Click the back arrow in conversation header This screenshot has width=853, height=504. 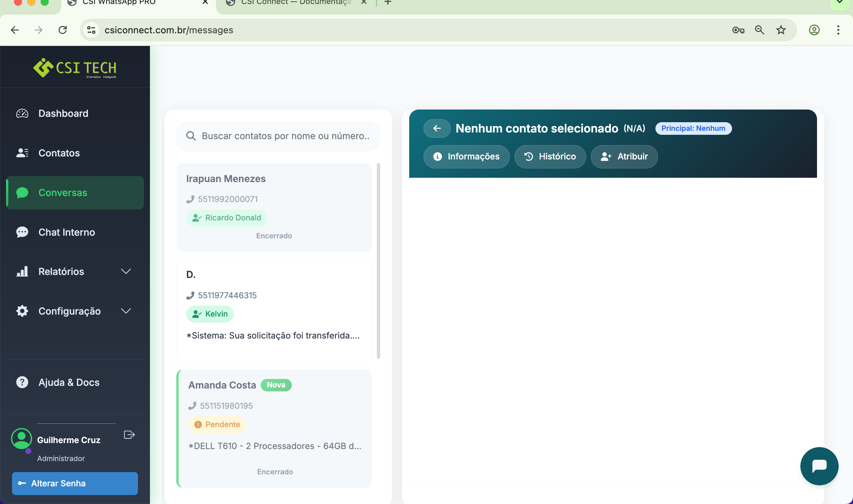(x=437, y=128)
